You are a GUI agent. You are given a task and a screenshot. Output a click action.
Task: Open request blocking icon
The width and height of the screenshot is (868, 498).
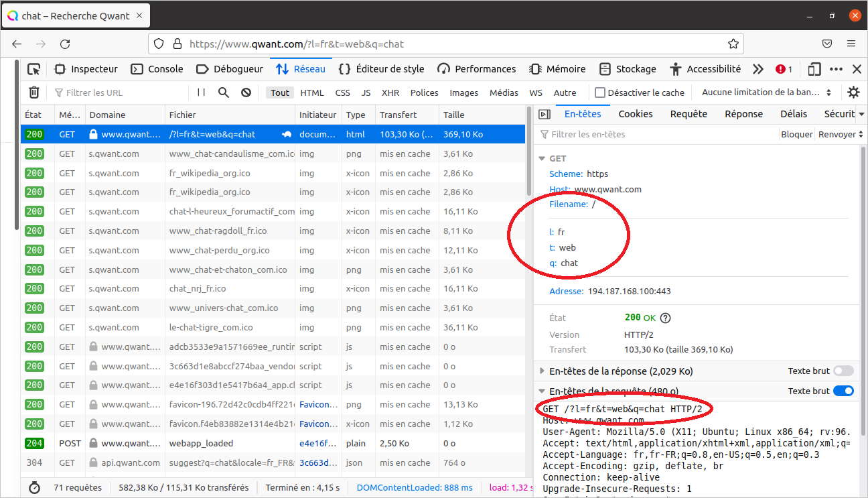coord(246,92)
